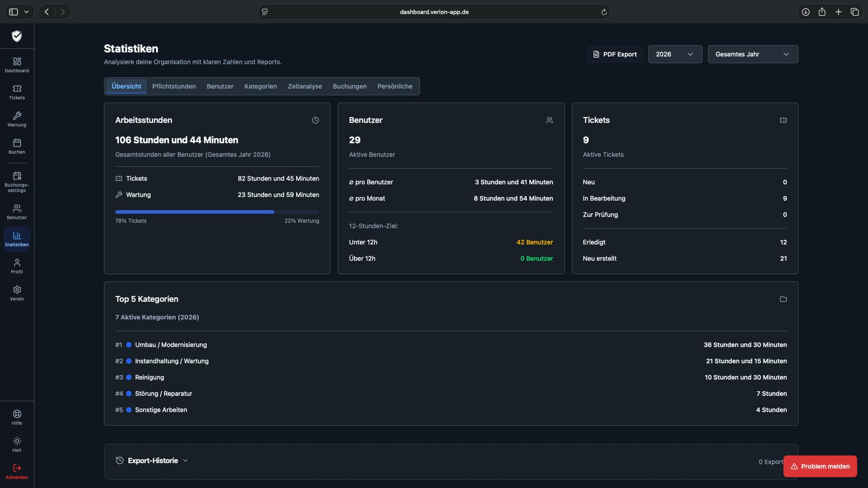Show Safari tab overview
The image size is (868, 488).
(x=854, y=12)
